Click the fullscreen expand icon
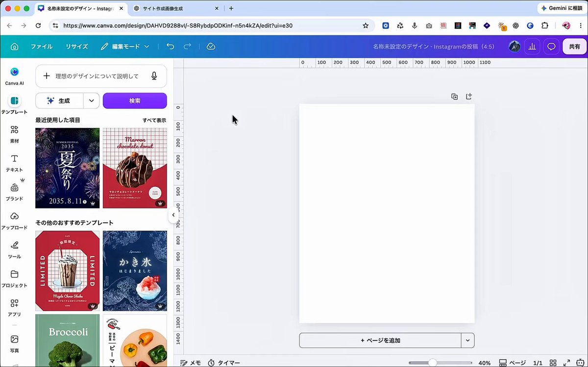The image size is (588, 367). [567, 363]
